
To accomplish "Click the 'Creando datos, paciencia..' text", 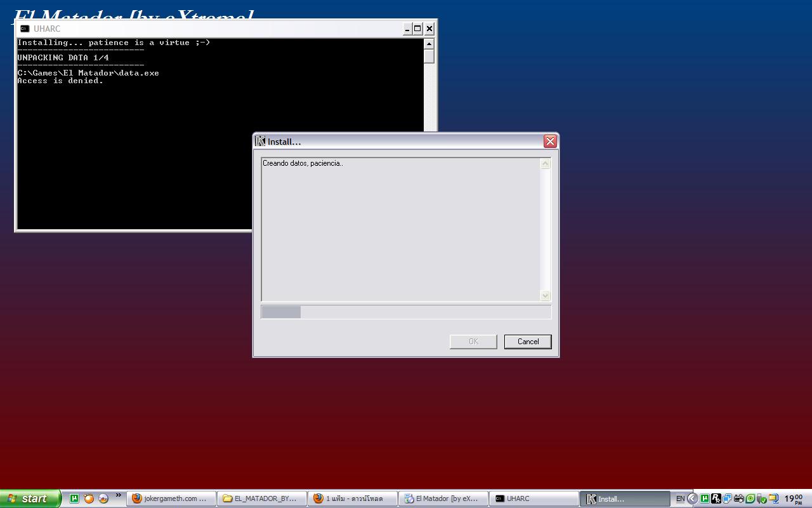I will 303,163.
